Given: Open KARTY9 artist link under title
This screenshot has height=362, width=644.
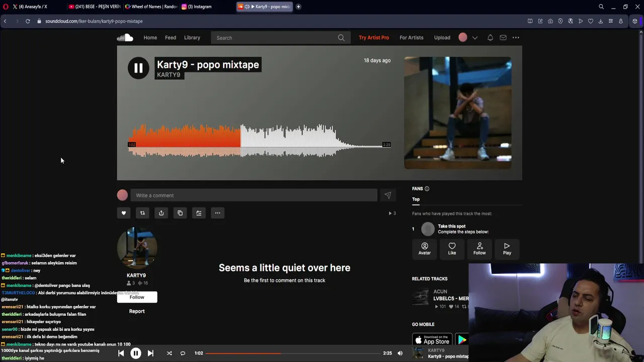Looking at the screenshot, I should [169, 75].
